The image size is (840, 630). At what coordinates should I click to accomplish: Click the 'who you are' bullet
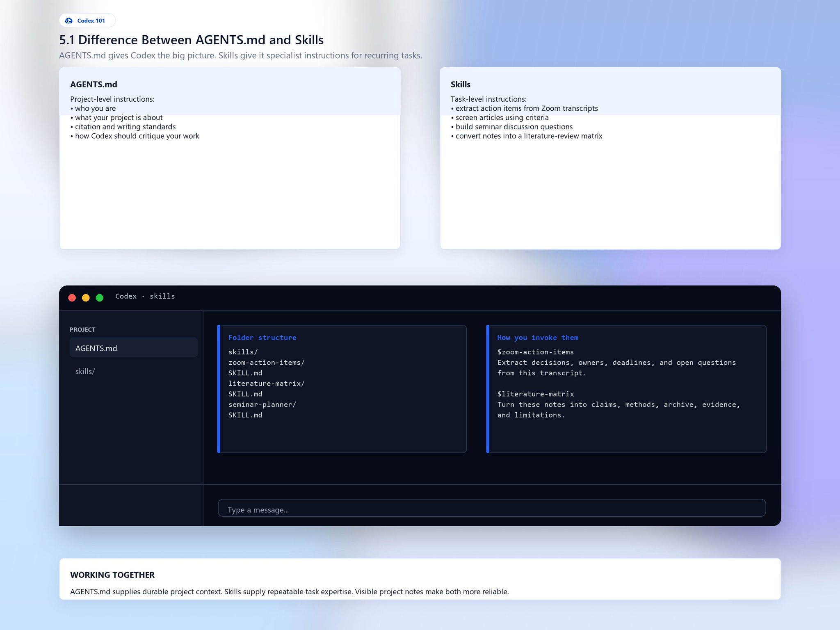[93, 108]
